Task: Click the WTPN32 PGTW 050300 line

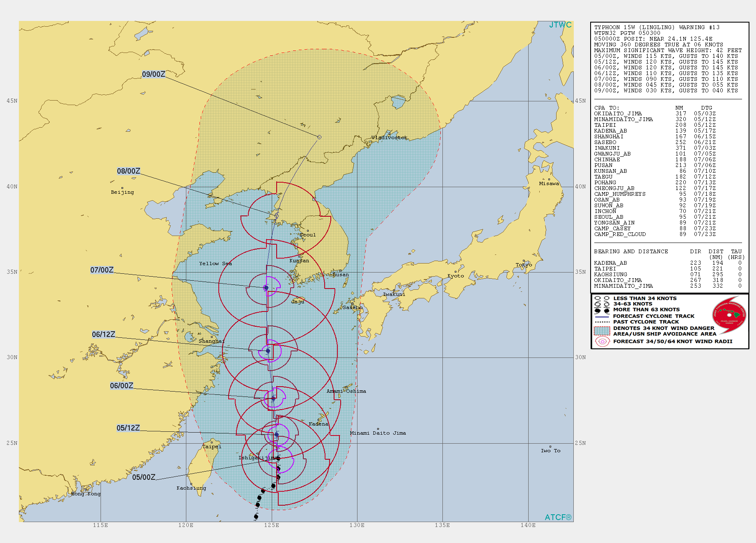Action: pyautogui.click(x=627, y=33)
